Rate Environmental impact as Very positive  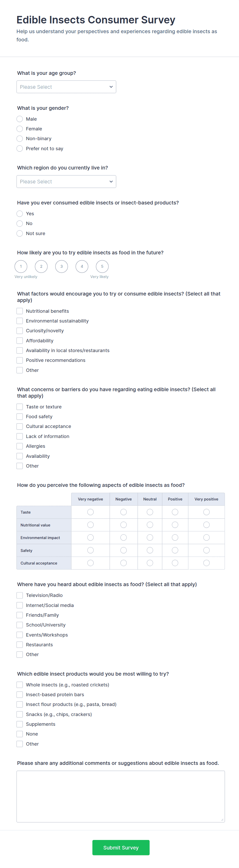pyautogui.click(x=207, y=538)
